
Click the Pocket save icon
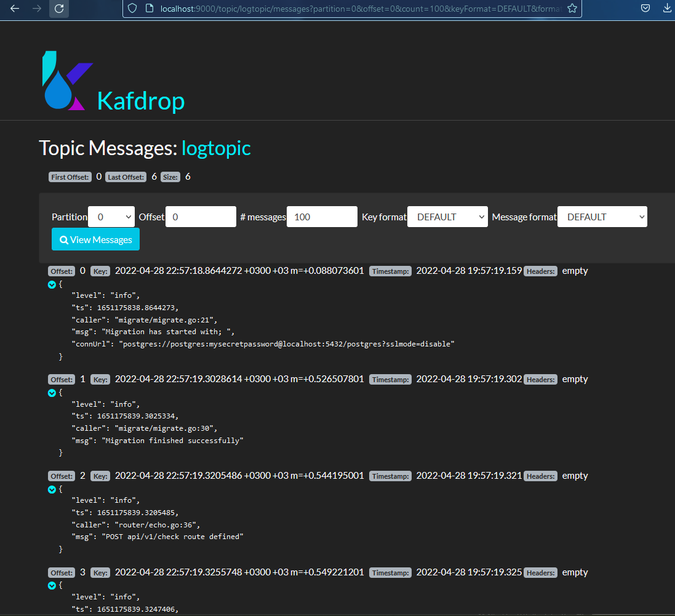point(645,9)
